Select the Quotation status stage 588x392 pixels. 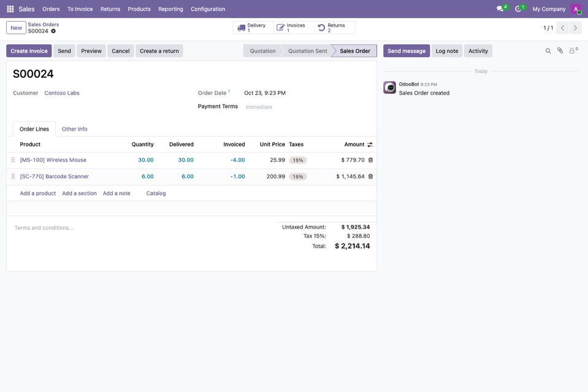point(262,51)
